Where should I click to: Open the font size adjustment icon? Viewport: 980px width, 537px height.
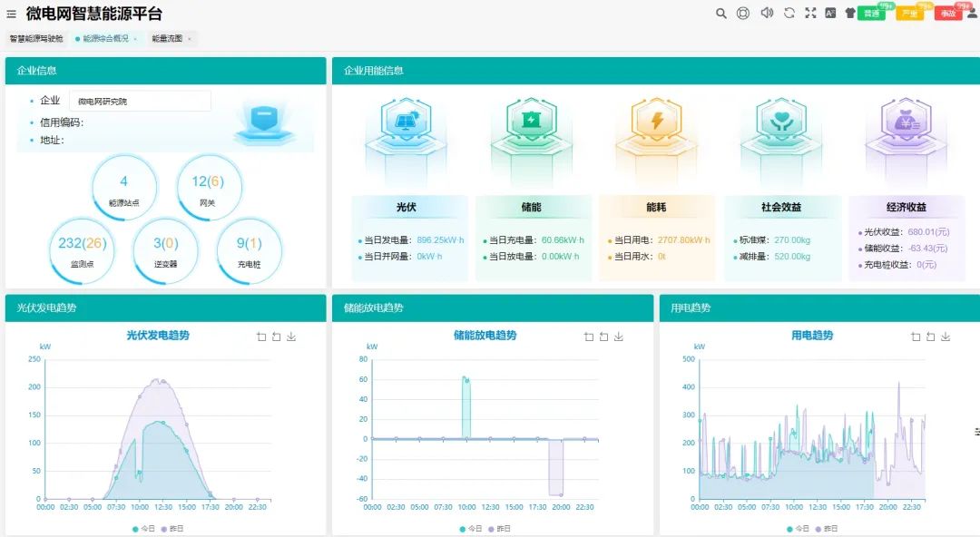(x=830, y=14)
